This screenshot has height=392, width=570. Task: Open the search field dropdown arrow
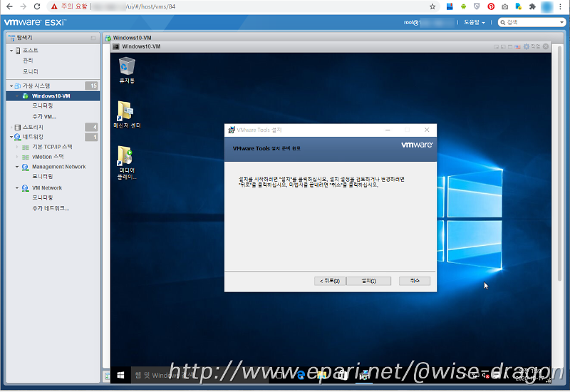point(562,23)
